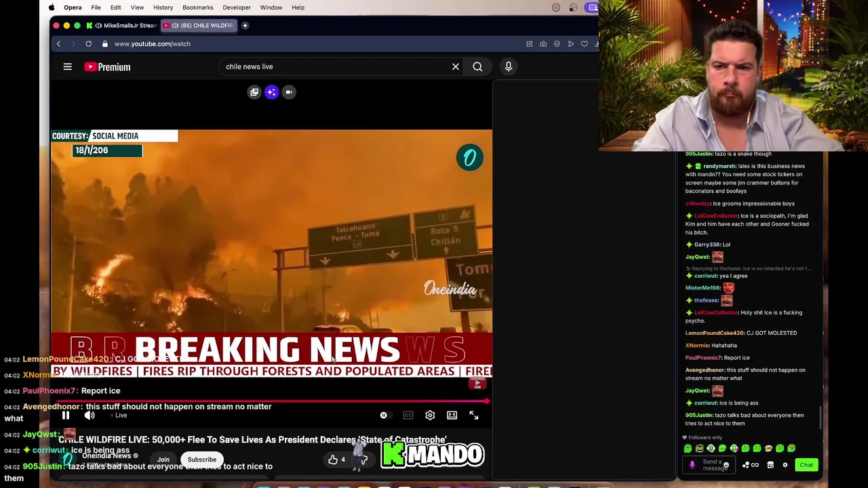Open the Window menu
Screen dimensions: 868x488
pyautogui.click(x=271, y=7)
